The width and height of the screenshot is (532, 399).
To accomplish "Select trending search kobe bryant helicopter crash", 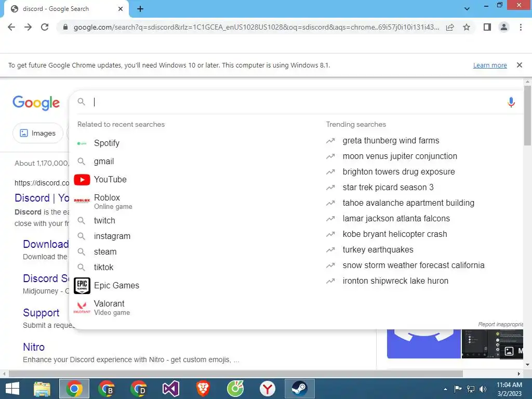I will click(x=395, y=234).
